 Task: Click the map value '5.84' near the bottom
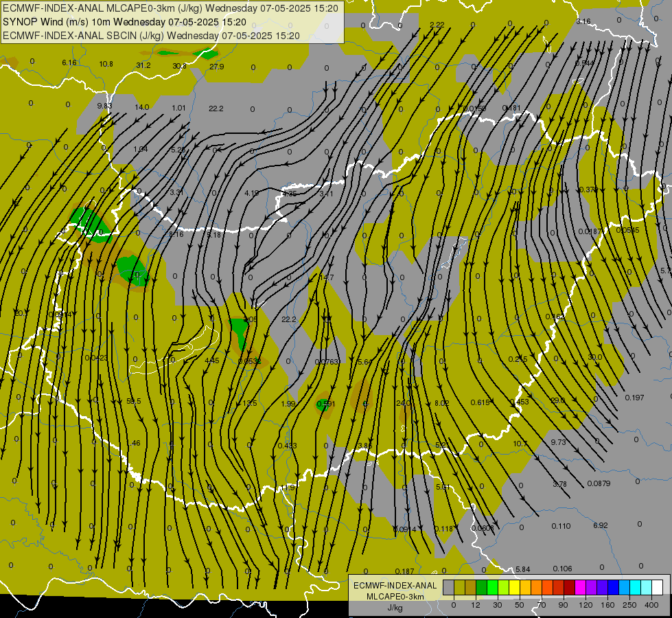[523, 569]
